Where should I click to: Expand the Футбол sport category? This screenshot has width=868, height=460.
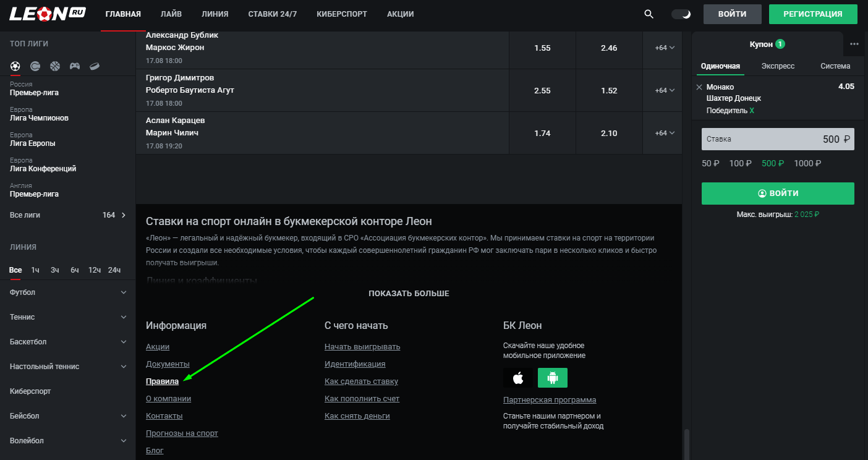point(68,292)
